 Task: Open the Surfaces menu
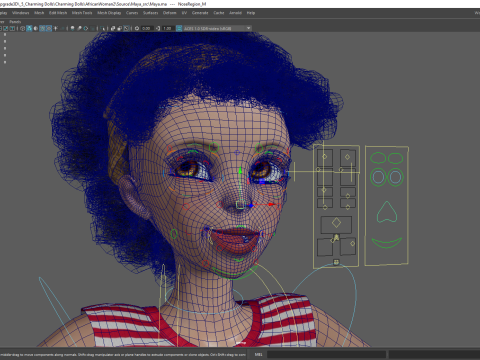[151, 13]
